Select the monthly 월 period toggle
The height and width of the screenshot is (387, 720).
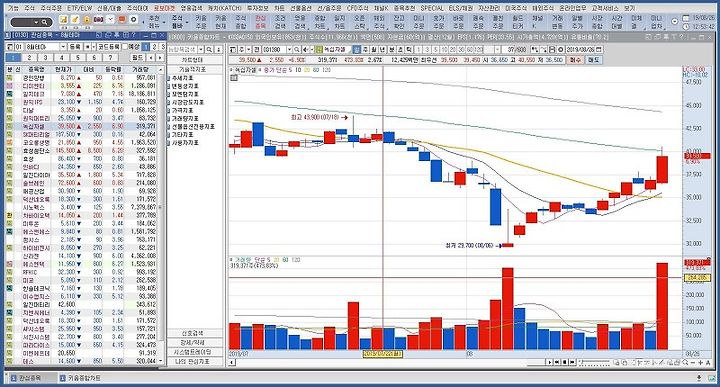click(373, 49)
